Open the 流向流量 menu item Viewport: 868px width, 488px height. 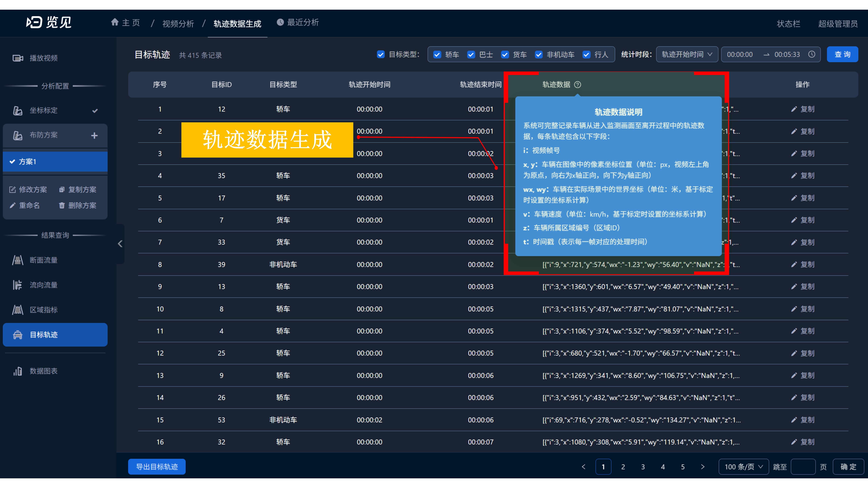[43, 285]
